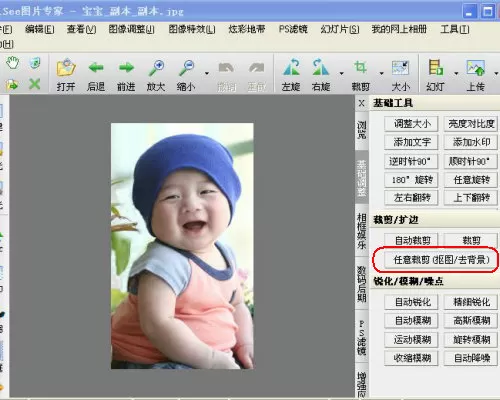Viewport: 500px width, 400px height.
Task: Expand dropdown next to 裁剪 crop
Action: click(x=381, y=73)
